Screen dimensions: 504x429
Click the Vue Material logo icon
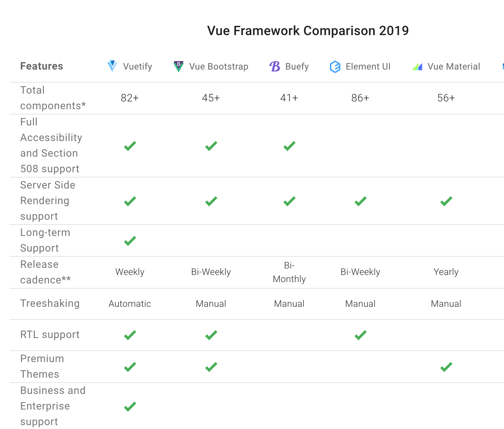tap(417, 67)
